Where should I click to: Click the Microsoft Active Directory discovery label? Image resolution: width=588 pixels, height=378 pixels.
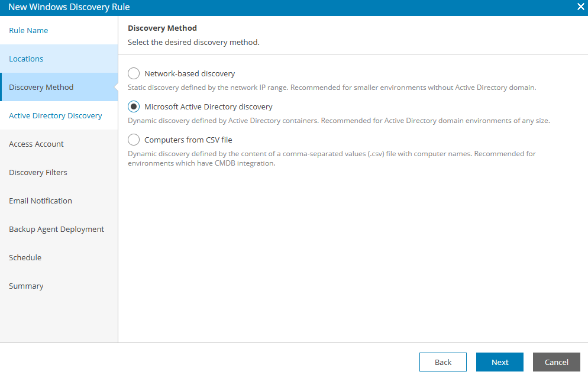pos(208,106)
